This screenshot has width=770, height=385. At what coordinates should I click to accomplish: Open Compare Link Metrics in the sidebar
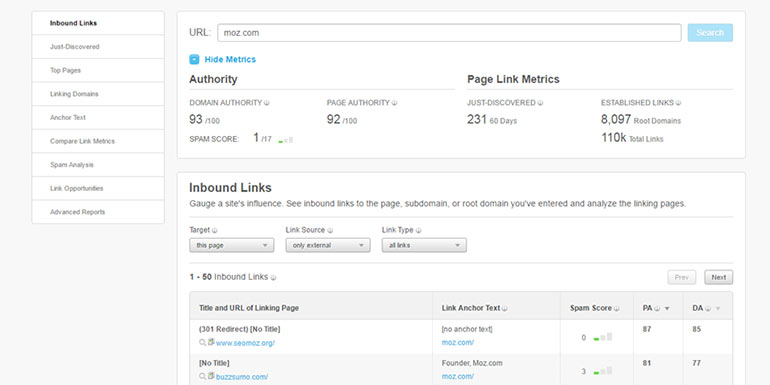tap(98, 141)
